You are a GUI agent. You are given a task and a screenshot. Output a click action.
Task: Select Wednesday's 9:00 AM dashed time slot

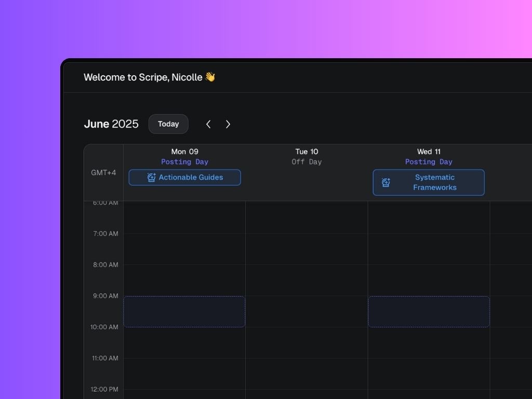point(429,312)
